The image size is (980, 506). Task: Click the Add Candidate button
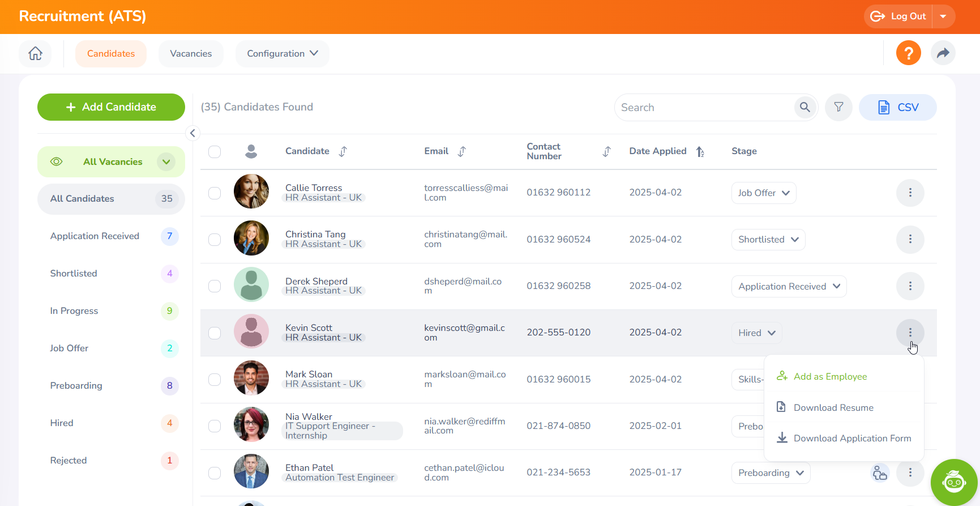coord(111,107)
